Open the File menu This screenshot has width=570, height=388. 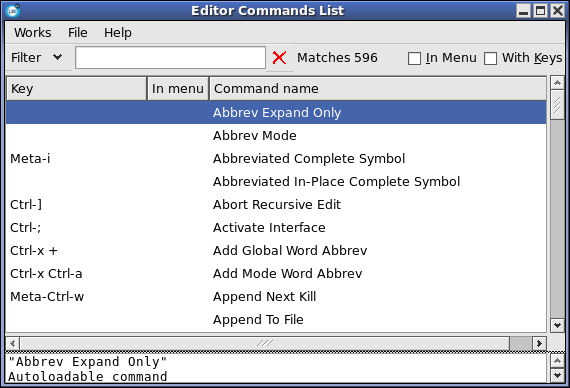pyautogui.click(x=77, y=33)
